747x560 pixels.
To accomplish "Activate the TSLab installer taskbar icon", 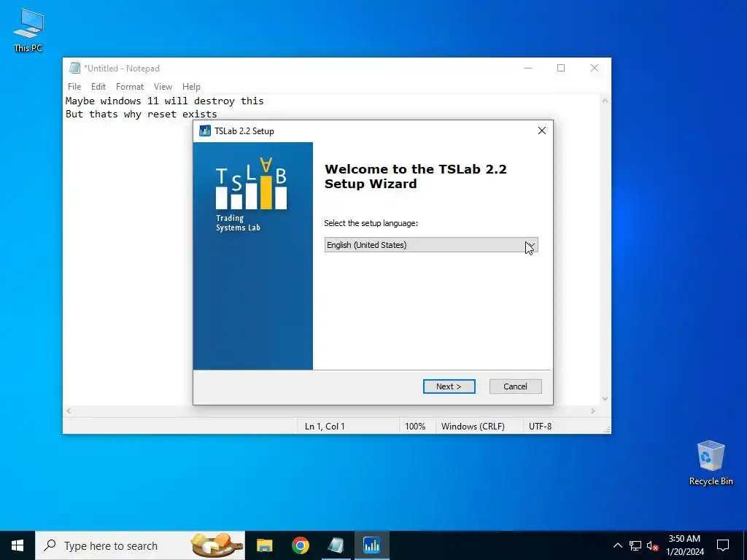I will coord(371,545).
